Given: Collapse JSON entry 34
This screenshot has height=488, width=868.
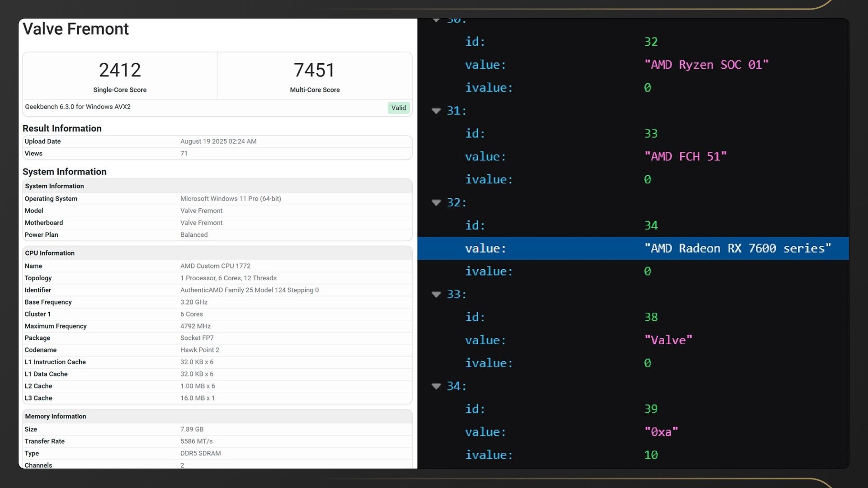Looking at the screenshot, I should coord(436,386).
